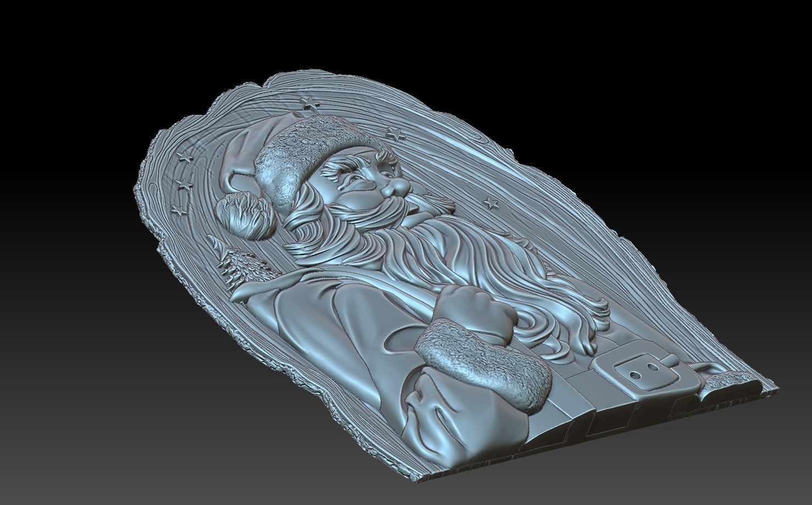Click the hat pompom on the relief

(x=245, y=216)
